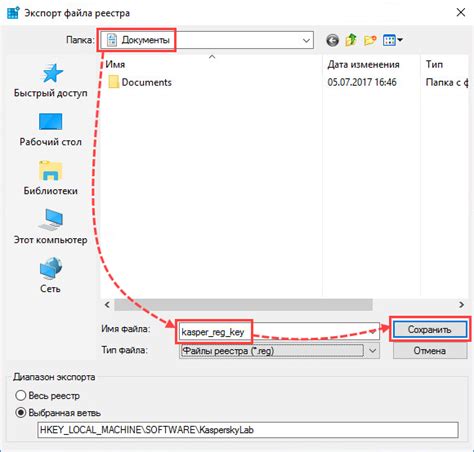Click the horizontal scrollbar right arrow
This screenshot has height=452, width=474.
(461, 305)
